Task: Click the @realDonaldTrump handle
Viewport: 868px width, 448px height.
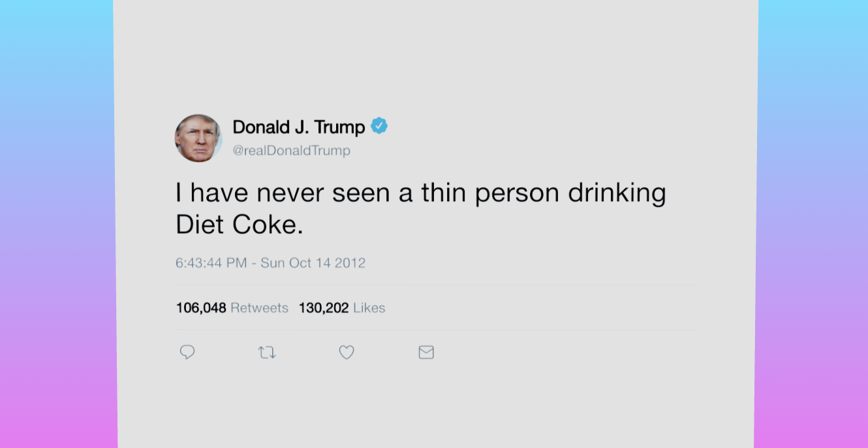Action: pyautogui.click(x=291, y=151)
